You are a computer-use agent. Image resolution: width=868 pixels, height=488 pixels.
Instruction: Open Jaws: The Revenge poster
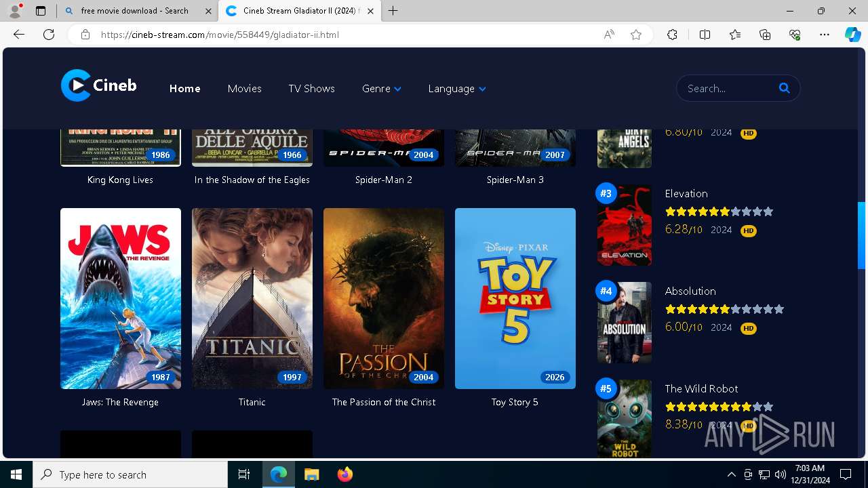pos(121,298)
